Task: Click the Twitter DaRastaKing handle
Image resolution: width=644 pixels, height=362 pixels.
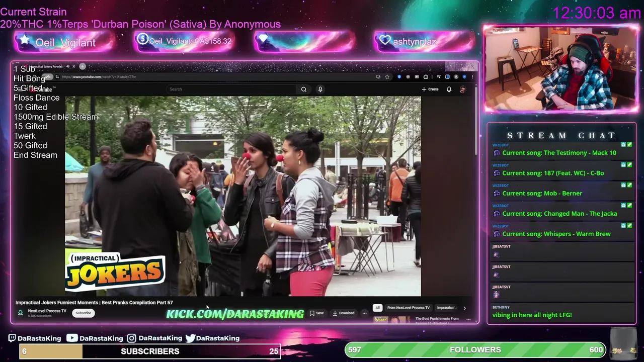Action: point(212,338)
